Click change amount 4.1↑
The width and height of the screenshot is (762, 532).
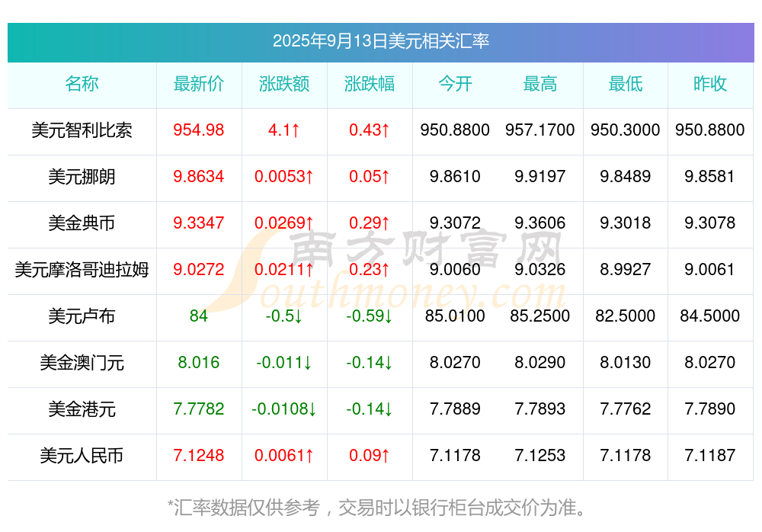(x=284, y=130)
